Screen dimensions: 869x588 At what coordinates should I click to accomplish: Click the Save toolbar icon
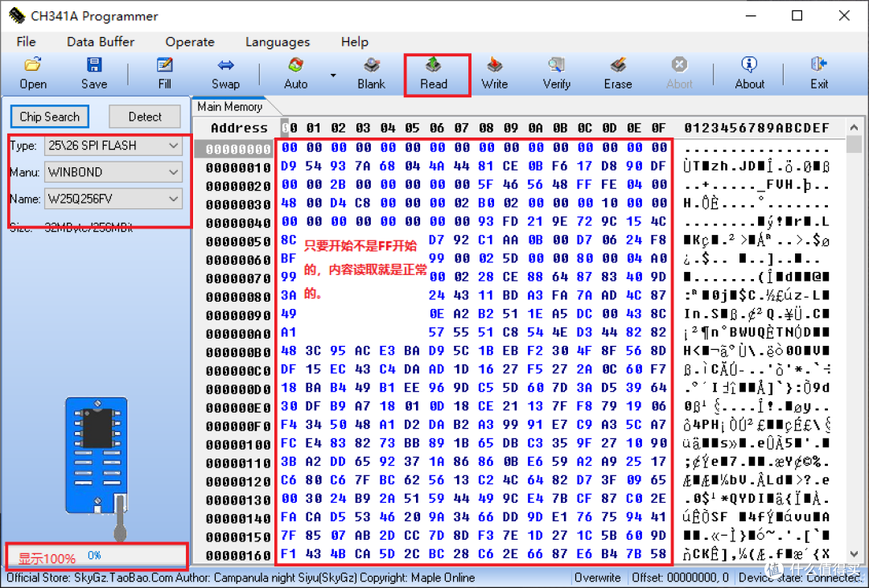pos(94,73)
